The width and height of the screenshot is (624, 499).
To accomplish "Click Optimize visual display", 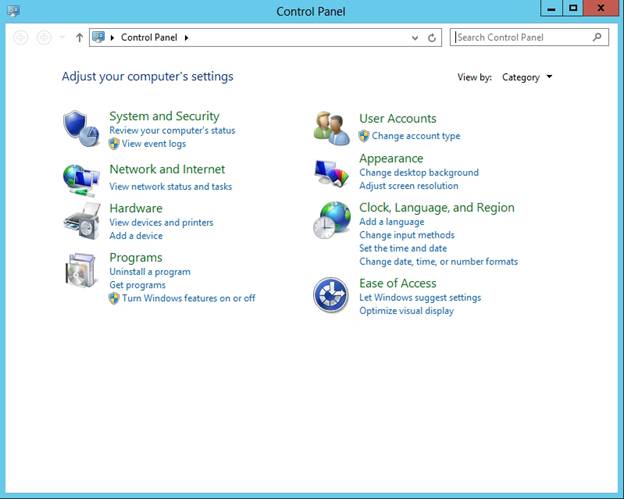I will (406, 311).
